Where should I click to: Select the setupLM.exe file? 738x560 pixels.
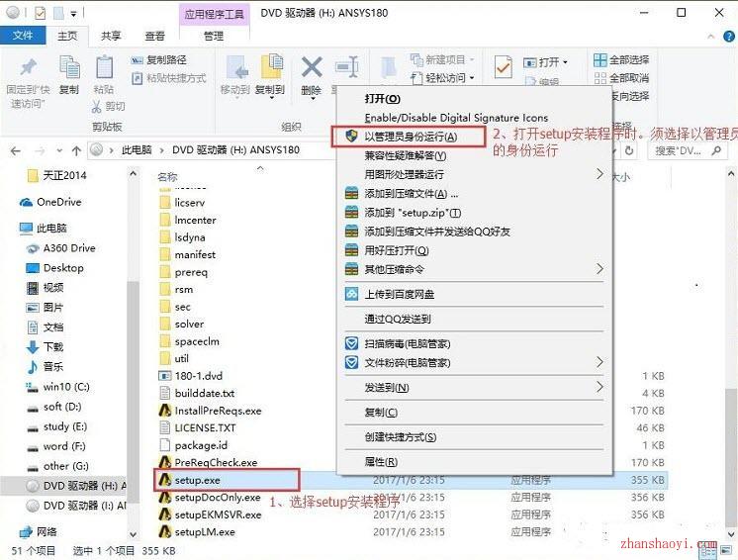(197, 532)
